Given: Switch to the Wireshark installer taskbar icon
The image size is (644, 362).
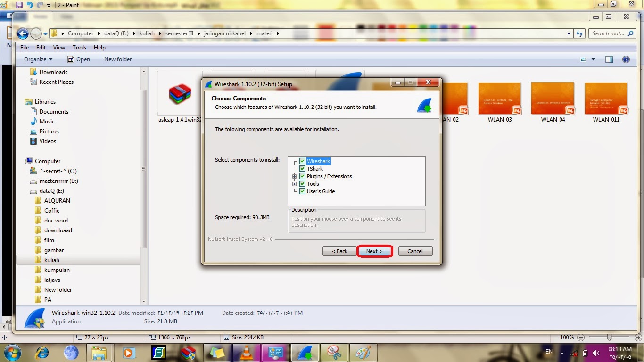Looking at the screenshot, I should tap(305, 353).
